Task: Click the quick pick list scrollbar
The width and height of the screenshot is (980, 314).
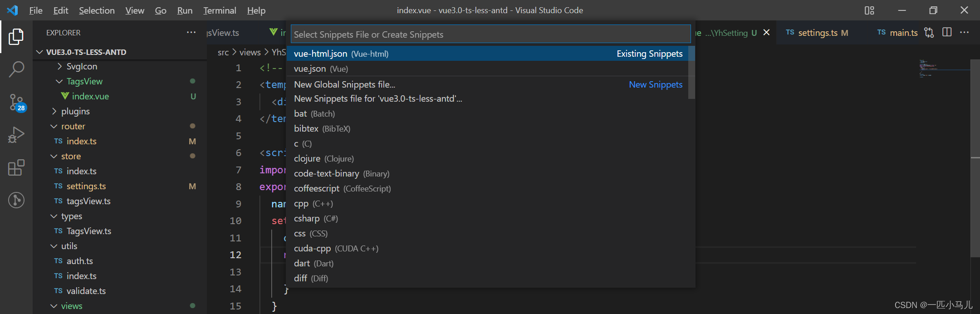Action: (x=691, y=73)
